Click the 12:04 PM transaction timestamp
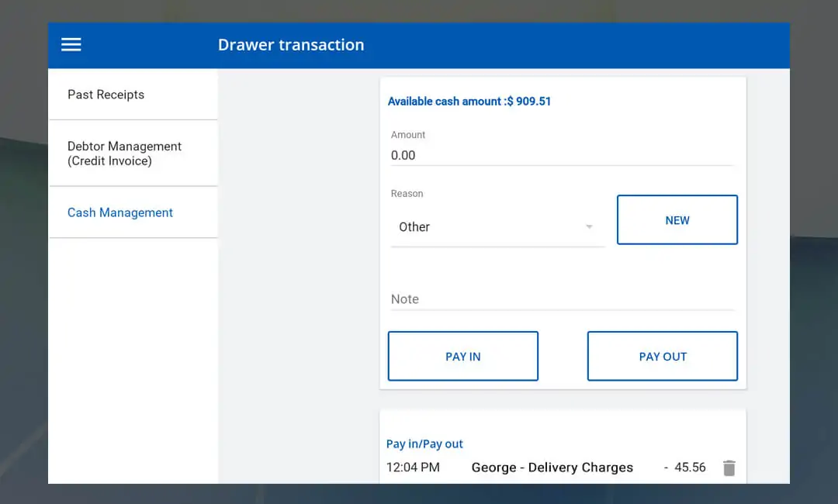Image resolution: width=838 pixels, height=504 pixels. (x=413, y=468)
